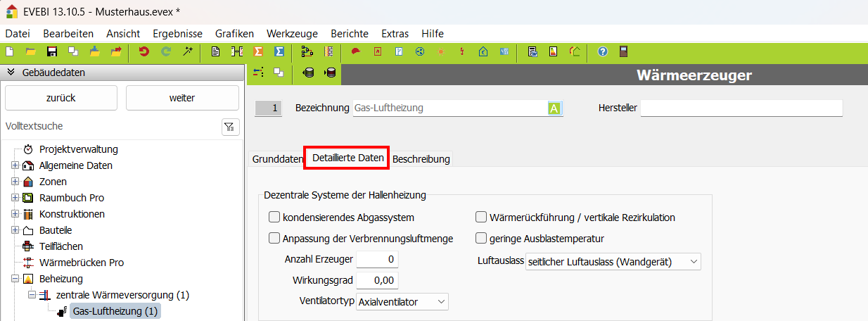
Task: Click the zurück button
Action: pyautogui.click(x=61, y=98)
